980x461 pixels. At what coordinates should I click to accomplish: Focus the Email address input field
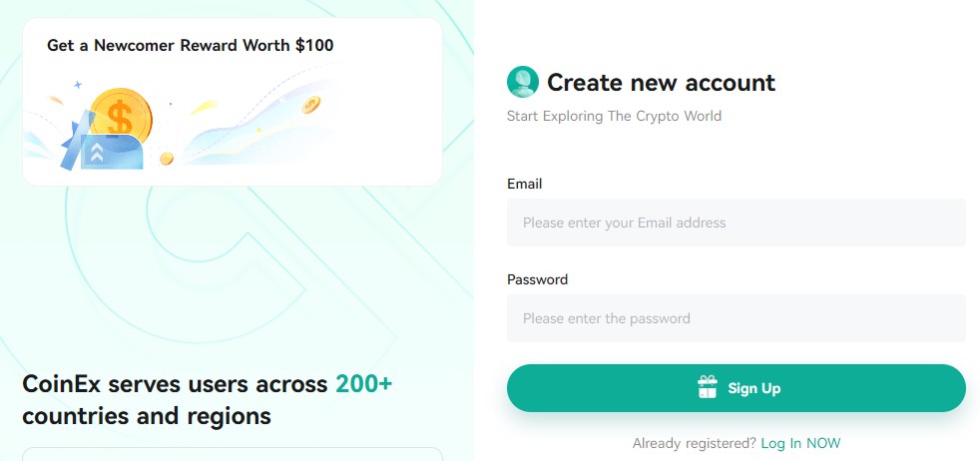(736, 223)
